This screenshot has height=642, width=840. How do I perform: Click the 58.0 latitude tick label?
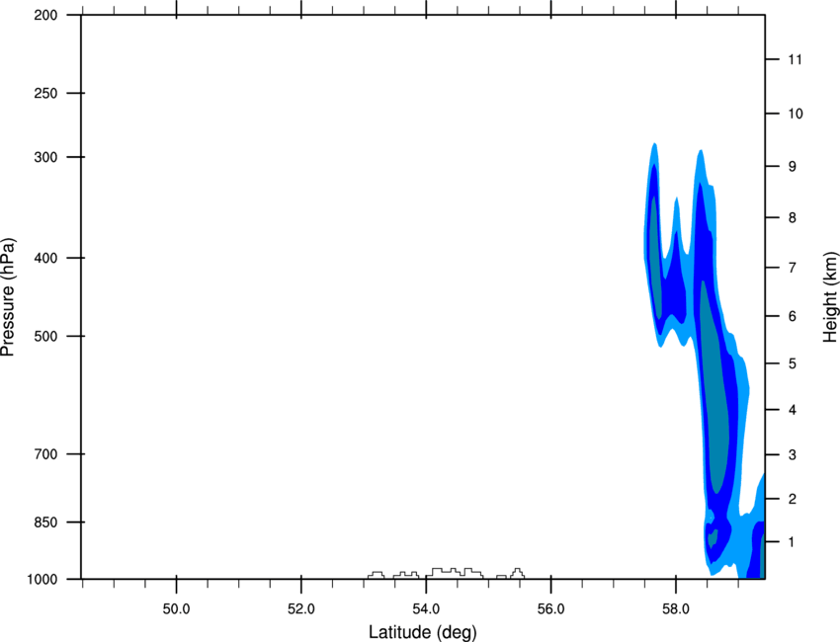(676, 609)
